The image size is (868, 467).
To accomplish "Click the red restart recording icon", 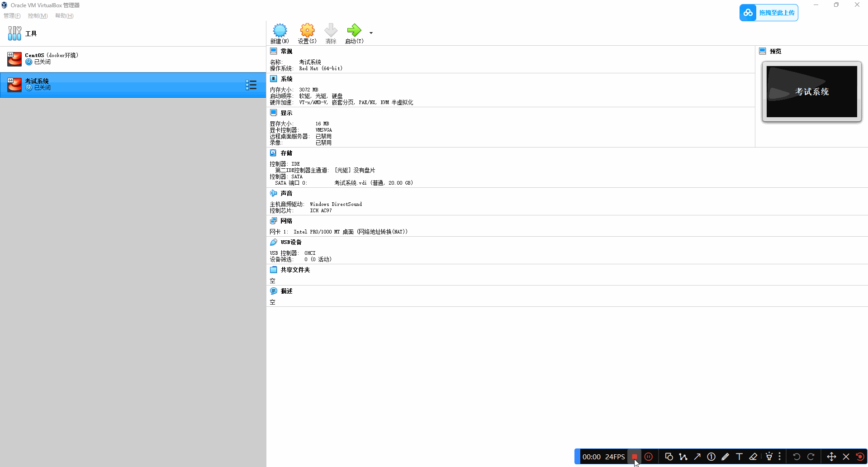I will point(860,457).
